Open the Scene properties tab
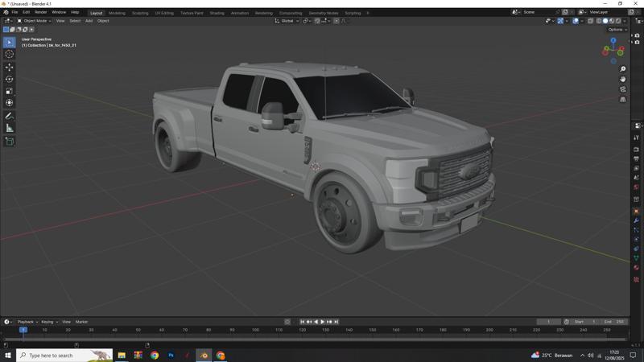Viewport: 644px width, 362px height. tap(636, 178)
